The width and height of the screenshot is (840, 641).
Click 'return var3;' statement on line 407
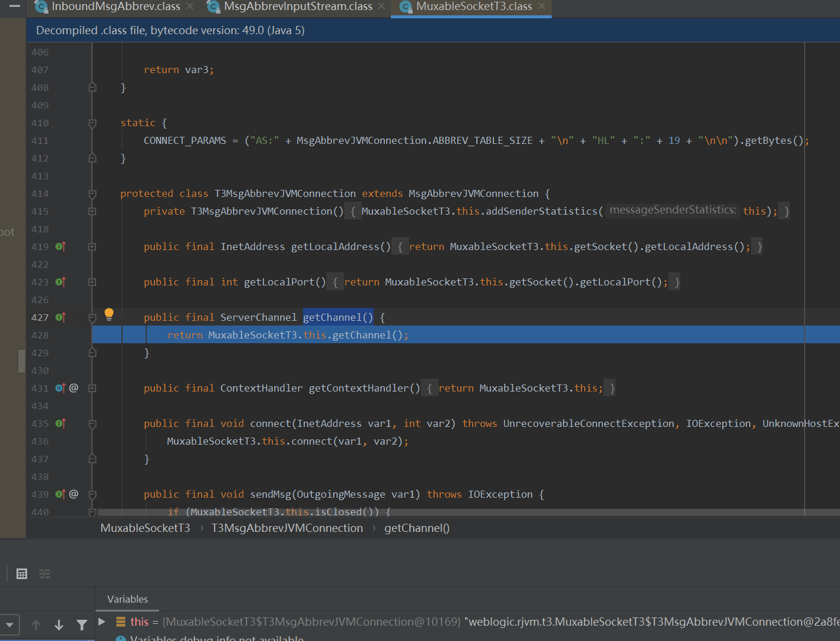pyautogui.click(x=179, y=70)
